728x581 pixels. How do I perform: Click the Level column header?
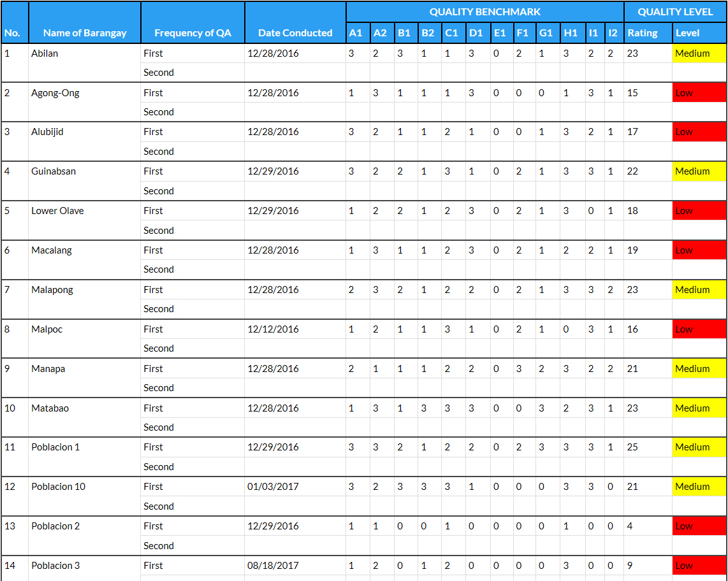(700, 33)
